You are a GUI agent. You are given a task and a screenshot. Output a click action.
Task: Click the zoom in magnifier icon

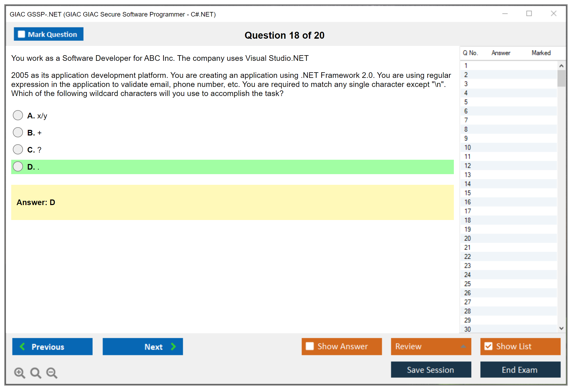click(19, 373)
